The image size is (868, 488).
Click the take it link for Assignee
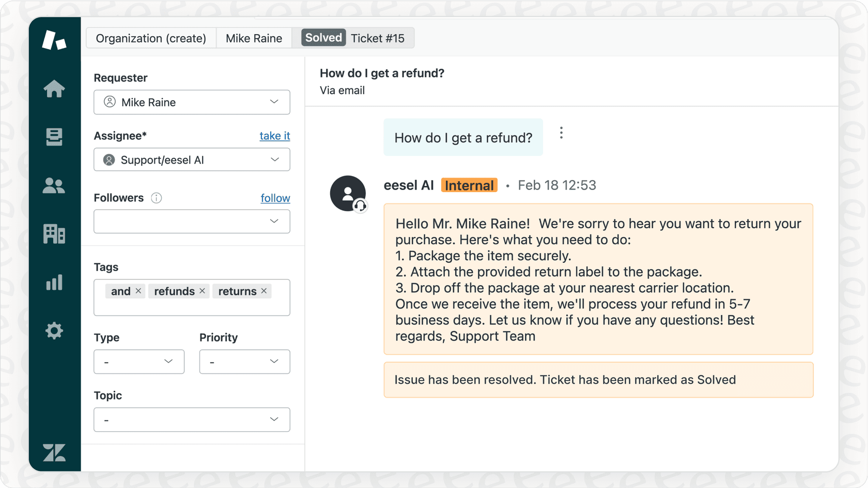pyautogui.click(x=274, y=136)
